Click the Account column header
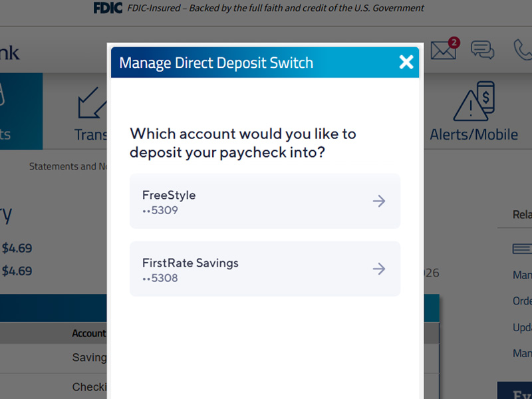Viewport: 532px width, 399px height. pos(88,333)
